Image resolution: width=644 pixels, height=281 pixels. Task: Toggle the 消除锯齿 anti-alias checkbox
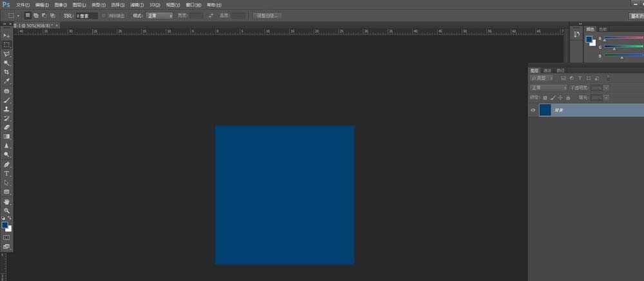tap(104, 15)
